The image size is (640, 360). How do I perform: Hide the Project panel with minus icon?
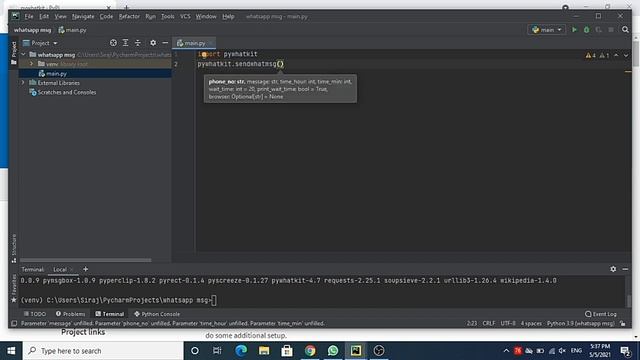pyautogui.click(x=165, y=43)
